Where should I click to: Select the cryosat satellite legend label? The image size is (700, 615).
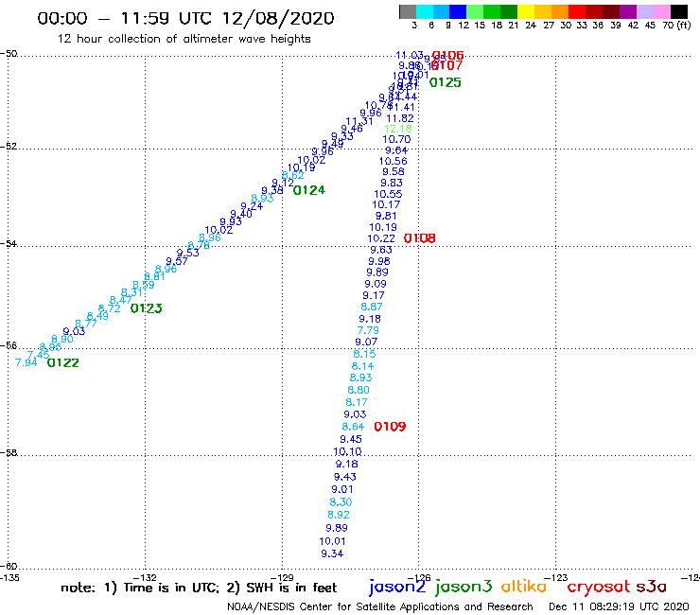[x=598, y=587]
